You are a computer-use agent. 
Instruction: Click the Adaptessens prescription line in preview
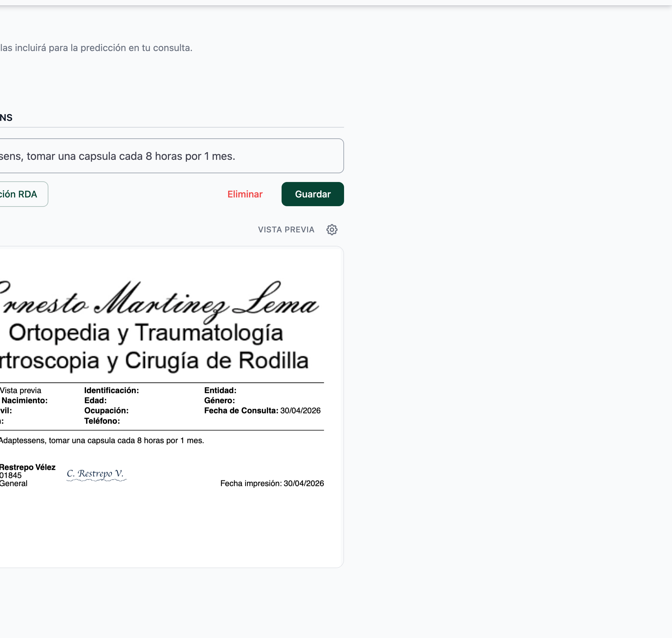pyautogui.click(x=102, y=441)
